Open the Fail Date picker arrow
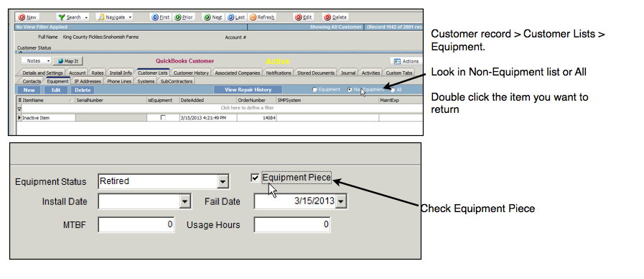The width and height of the screenshot is (644, 279). (x=341, y=201)
